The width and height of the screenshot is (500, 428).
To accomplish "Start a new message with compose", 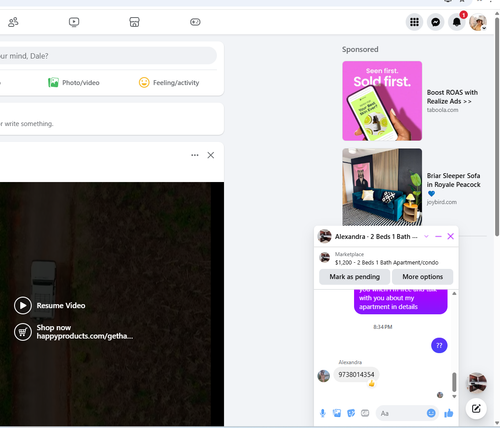I will pos(476,408).
